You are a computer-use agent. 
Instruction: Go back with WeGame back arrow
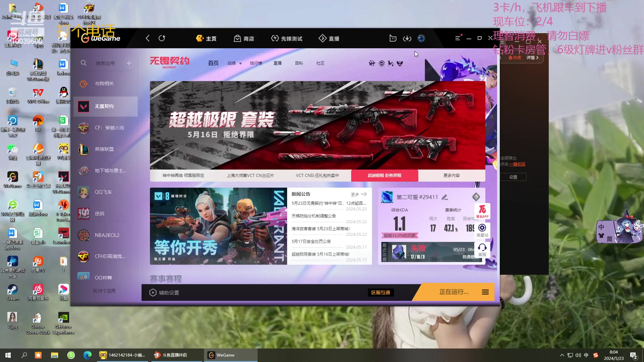(148, 38)
